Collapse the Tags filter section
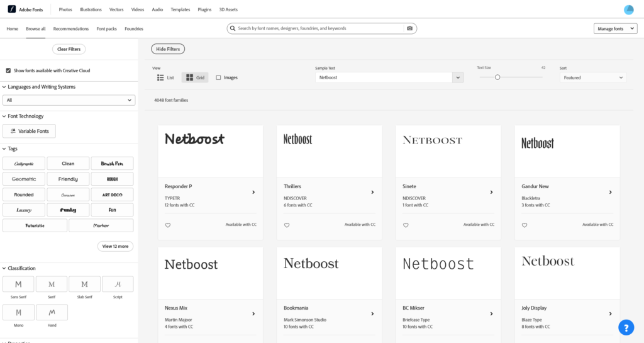This screenshot has width=644, height=343. pos(4,149)
